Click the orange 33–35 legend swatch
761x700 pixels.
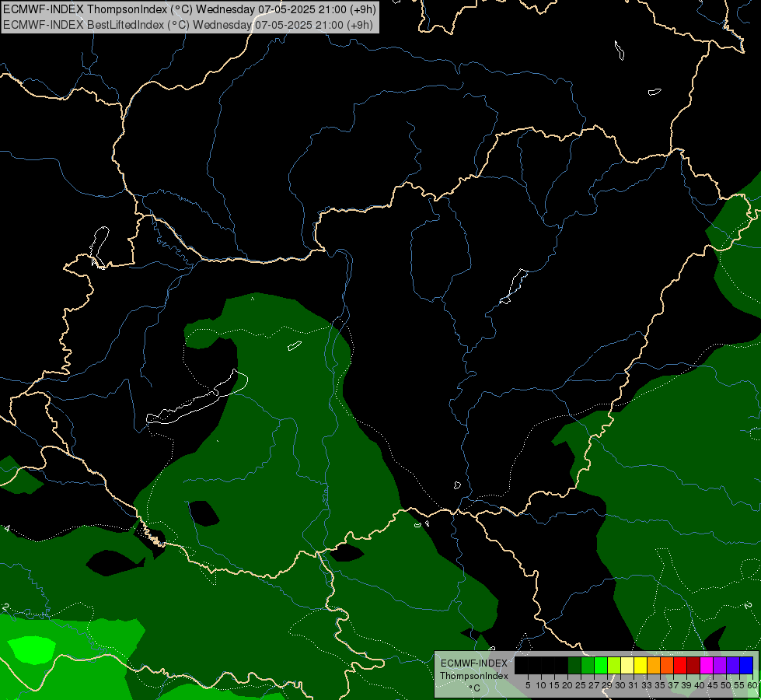pos(654,665)
